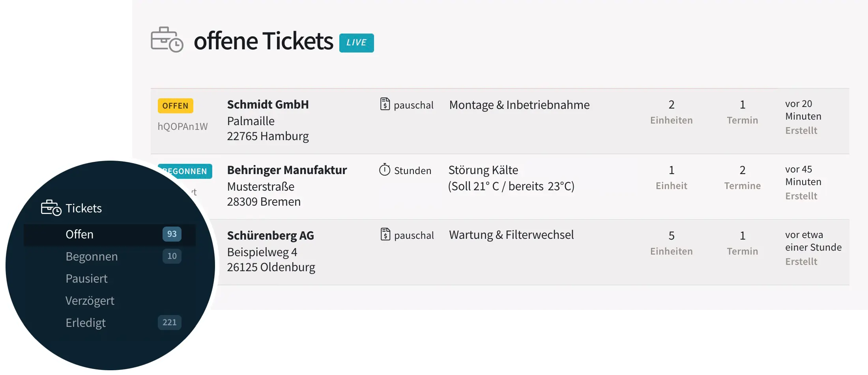Select Begonnen in the sidebar
Screen dimensions: 868x375
coord(92,257)
